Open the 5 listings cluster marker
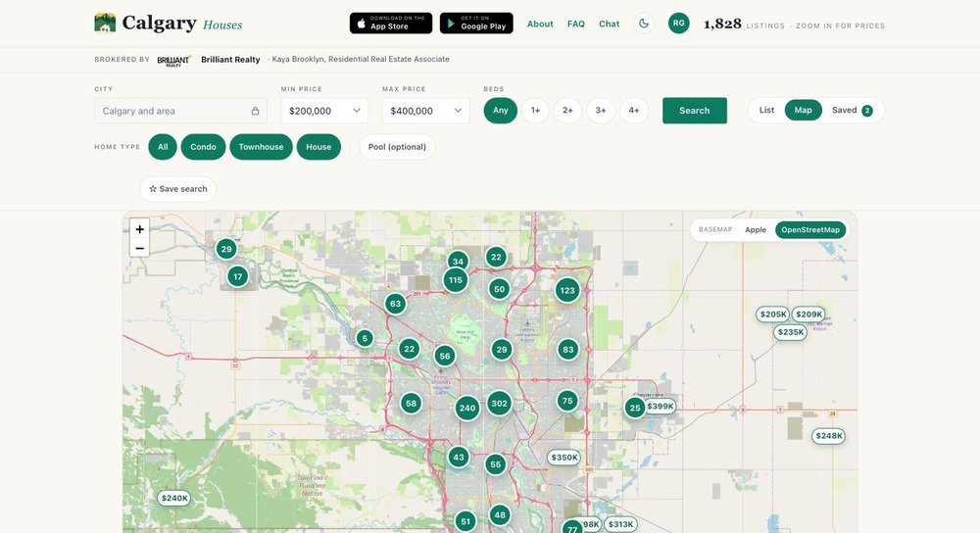 [x=365, y=339]
